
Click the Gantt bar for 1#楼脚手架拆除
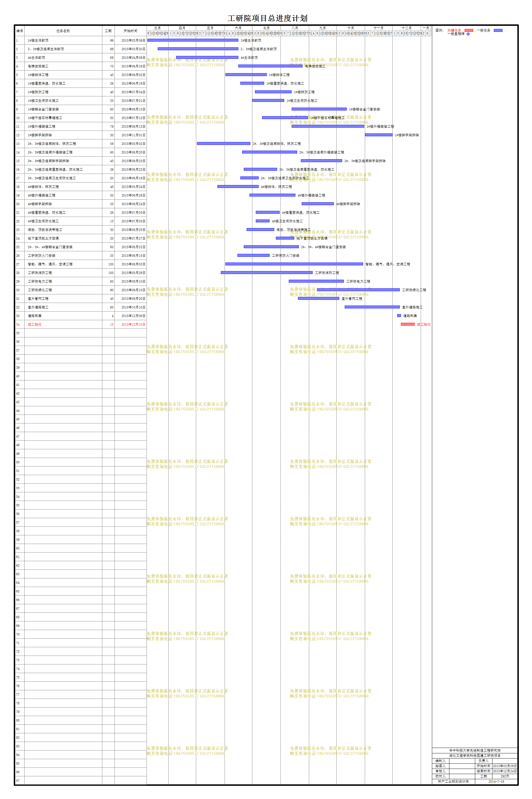point(379,135)
